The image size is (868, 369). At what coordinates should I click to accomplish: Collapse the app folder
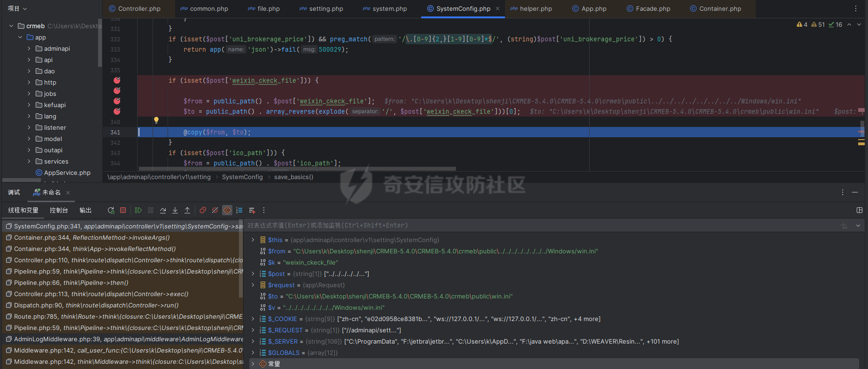pos(20,37)
